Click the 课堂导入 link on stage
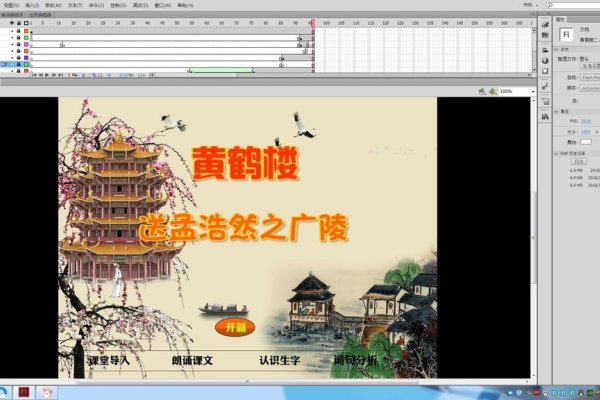 (x=109, y=361)
